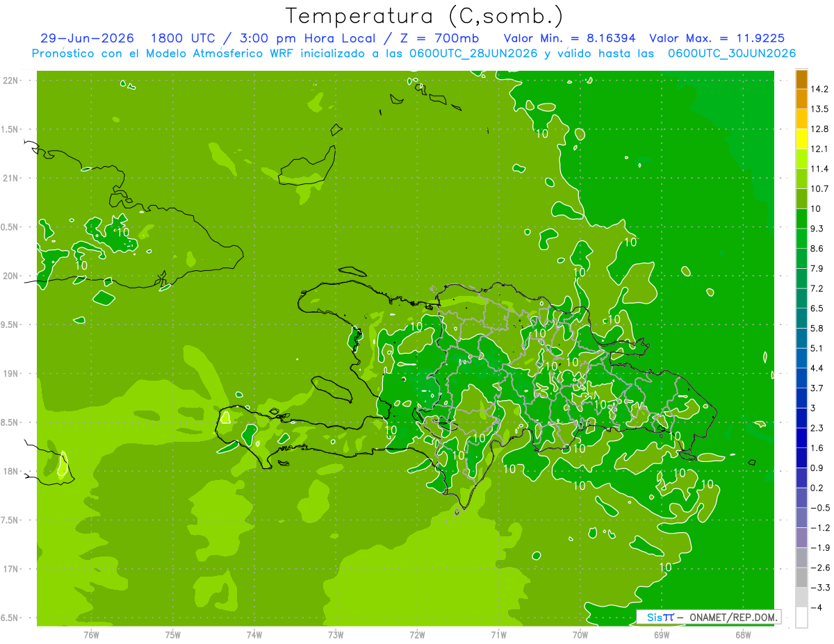834x644 pixels.
Task: Click the "72W" longitude label
Action: point(417,634)
